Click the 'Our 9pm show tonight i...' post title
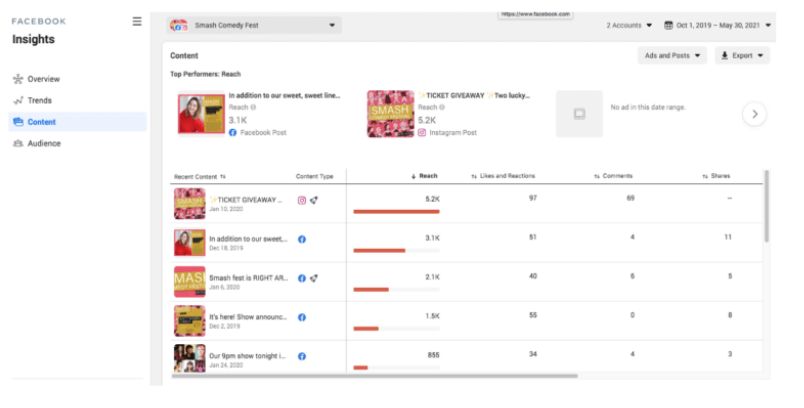 (x=247, y=356)
